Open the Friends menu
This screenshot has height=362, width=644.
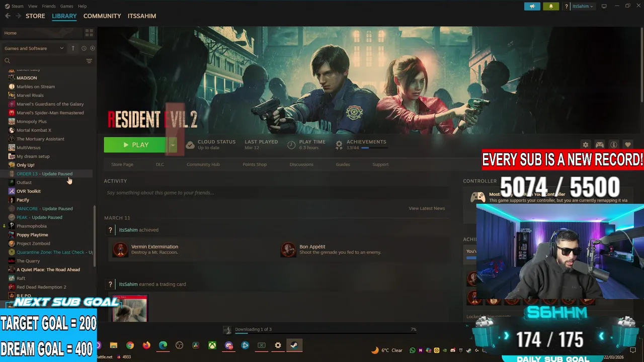click(x=49, y=6)
